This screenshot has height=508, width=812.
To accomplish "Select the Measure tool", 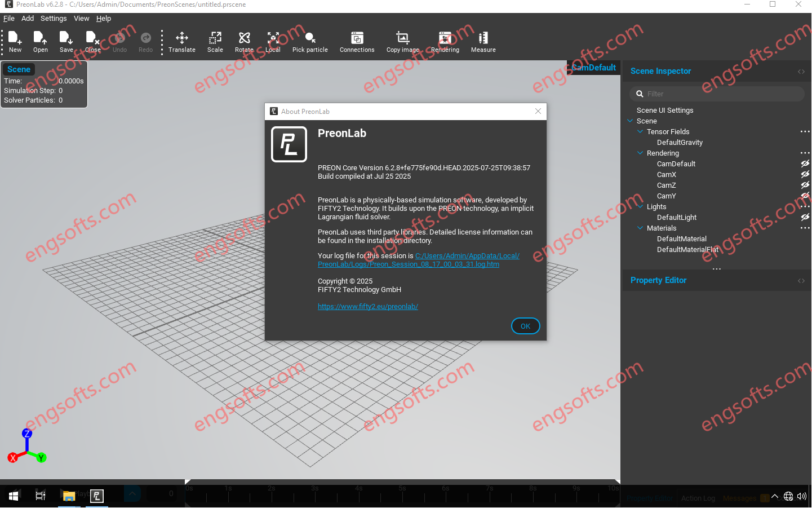I will (x=483, y=42).
